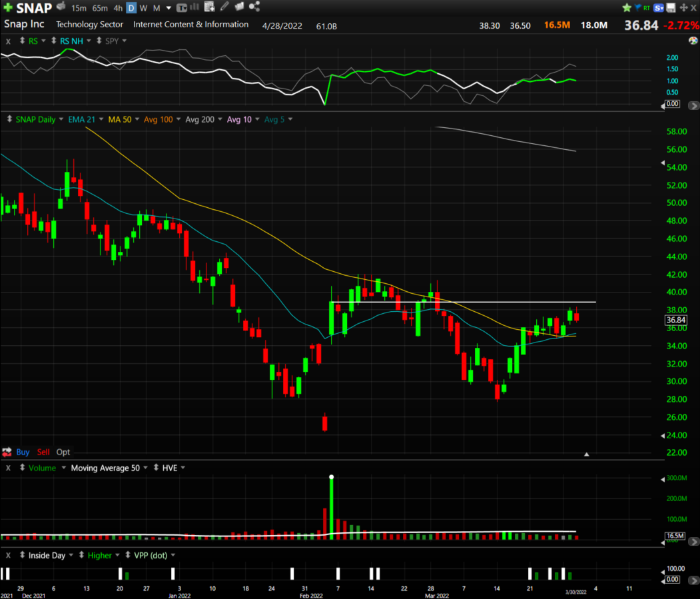Click the Buy button
Screen dimensions: 700x599
23,452
